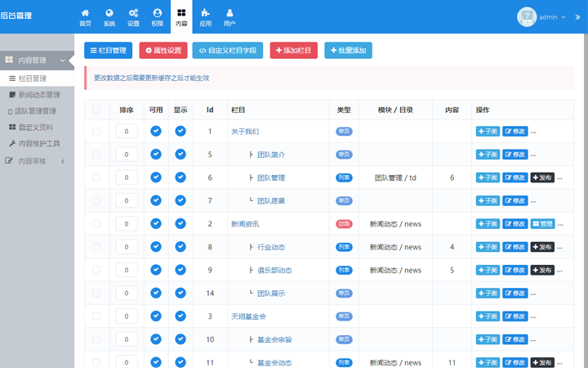
Task: Click the 排序 input field for 行业动态
Action: 127,247
